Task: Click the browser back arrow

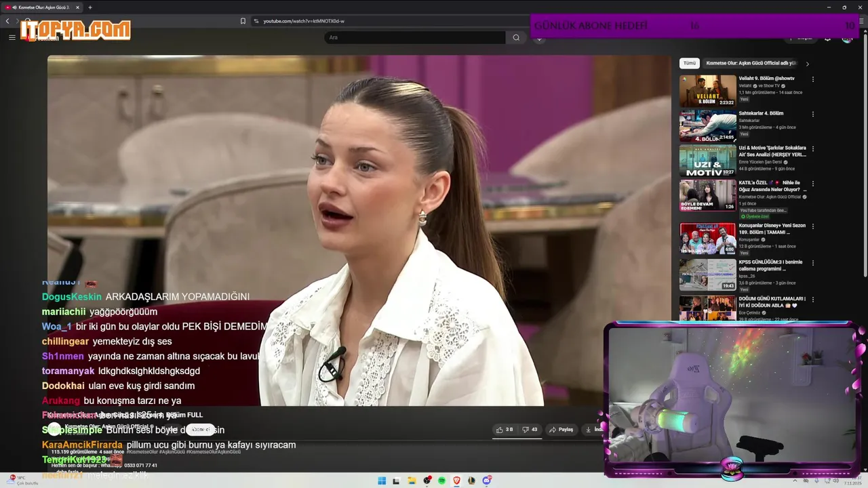Action: (x=7, y=21)
